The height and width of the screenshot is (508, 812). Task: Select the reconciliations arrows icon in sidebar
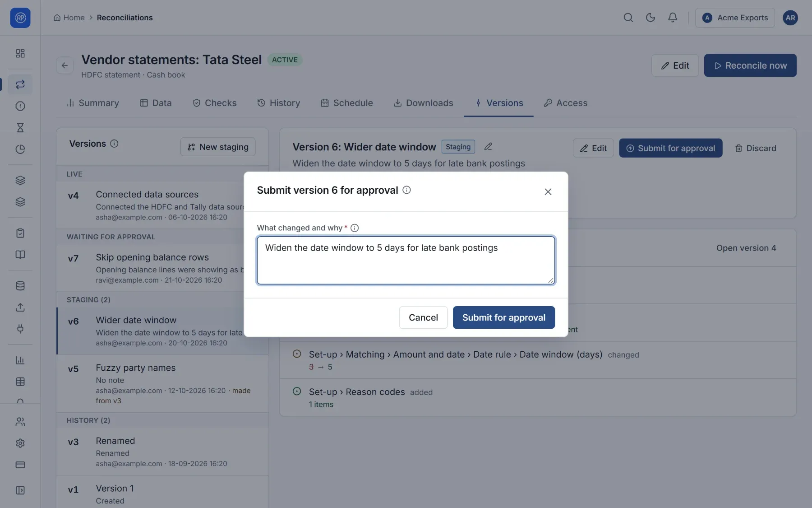(20, 84)
